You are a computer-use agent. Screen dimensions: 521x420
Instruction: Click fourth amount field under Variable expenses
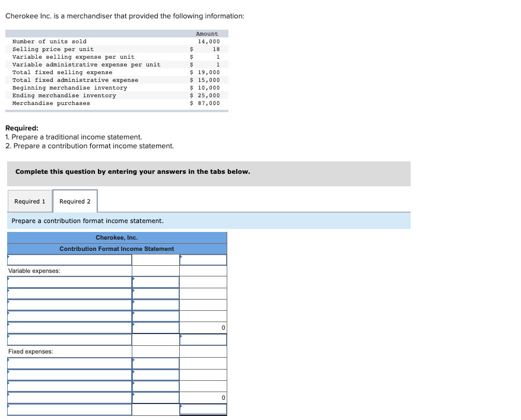click(x=155, y=316)
